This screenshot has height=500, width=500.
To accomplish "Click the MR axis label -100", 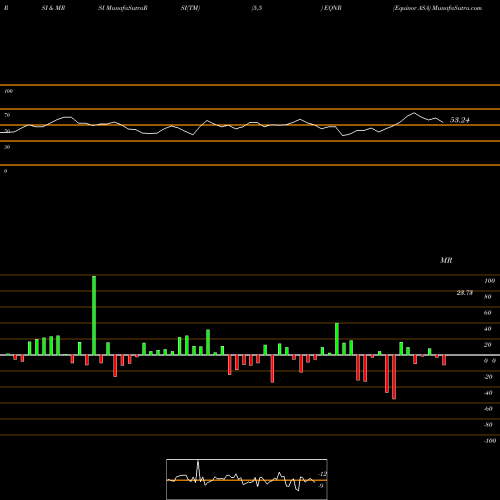I will coord(490,441).
